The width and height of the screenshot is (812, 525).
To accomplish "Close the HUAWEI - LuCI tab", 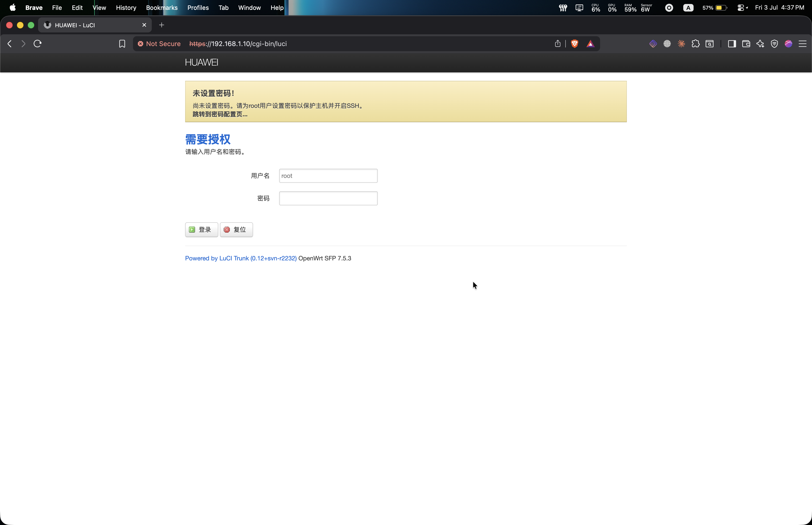I will click(144, 25).
